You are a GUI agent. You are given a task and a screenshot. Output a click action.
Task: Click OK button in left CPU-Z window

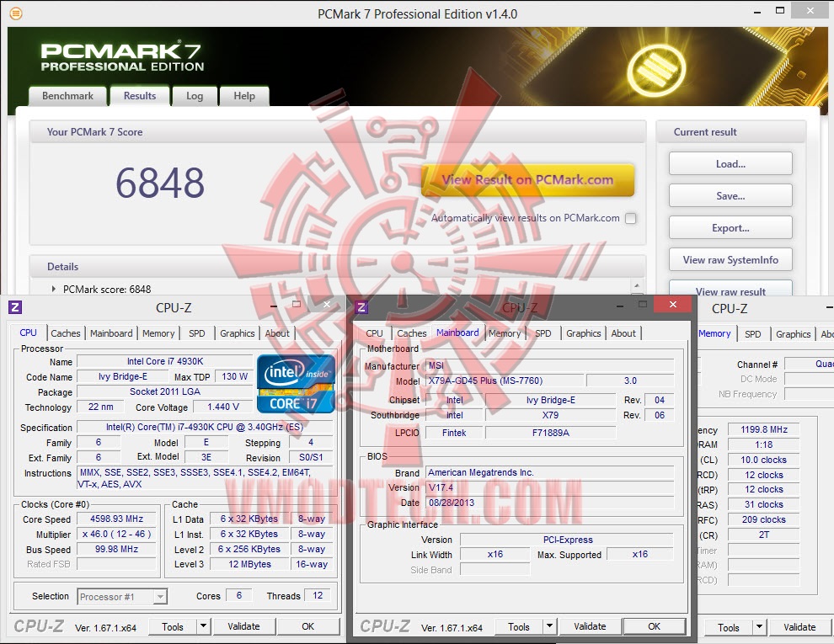(x=308, y=626)
